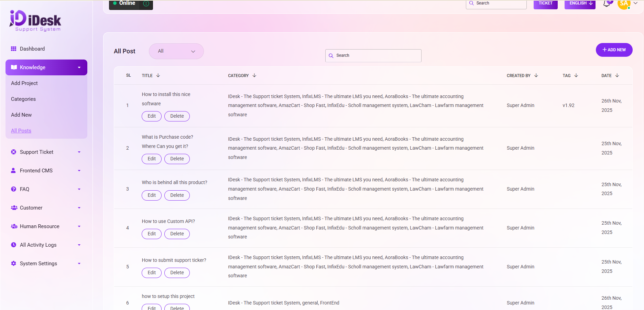
Task: Click the System Settings gear icon
Action: 14,264
